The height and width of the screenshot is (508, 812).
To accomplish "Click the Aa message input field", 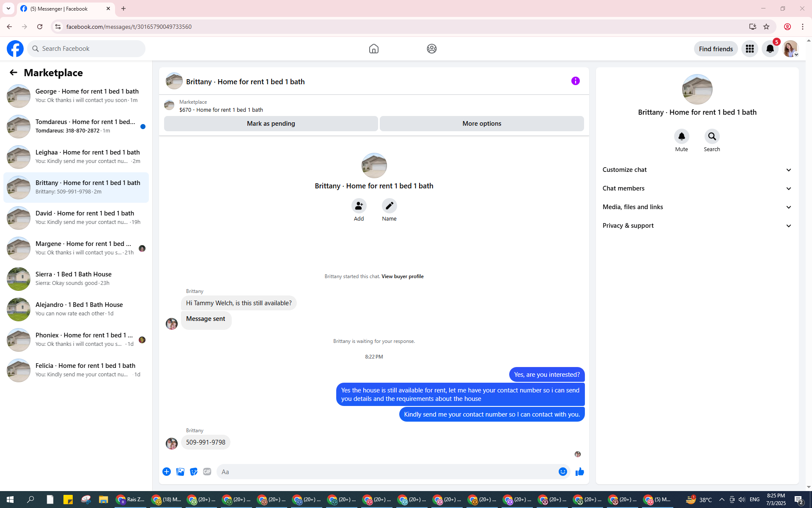I will tap(387, 472).
